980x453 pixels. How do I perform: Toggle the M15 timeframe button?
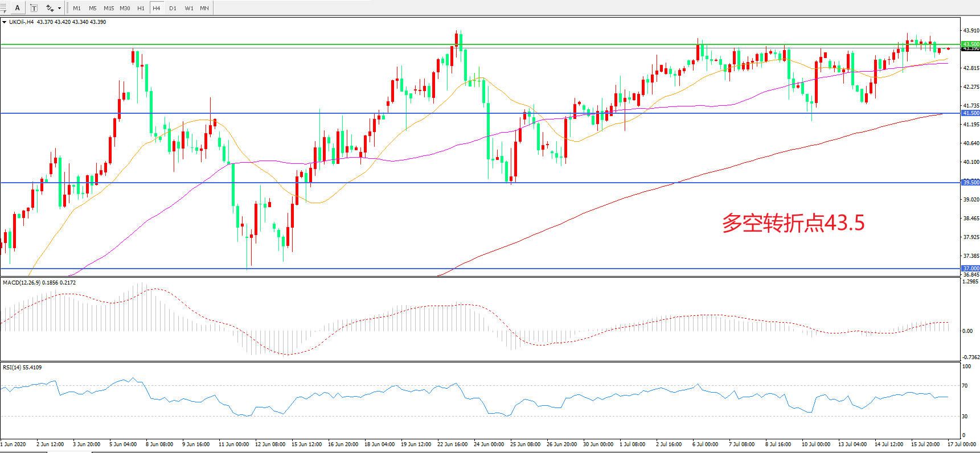tap(109, 8)
